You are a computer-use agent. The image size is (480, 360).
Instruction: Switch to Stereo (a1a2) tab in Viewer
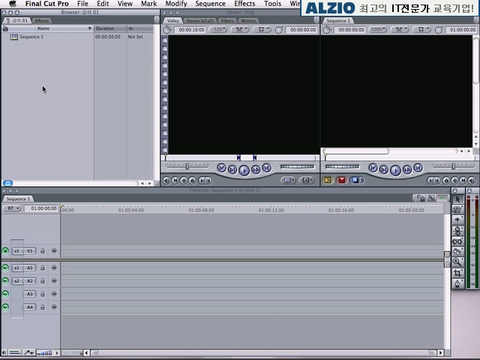coord(200,21)
